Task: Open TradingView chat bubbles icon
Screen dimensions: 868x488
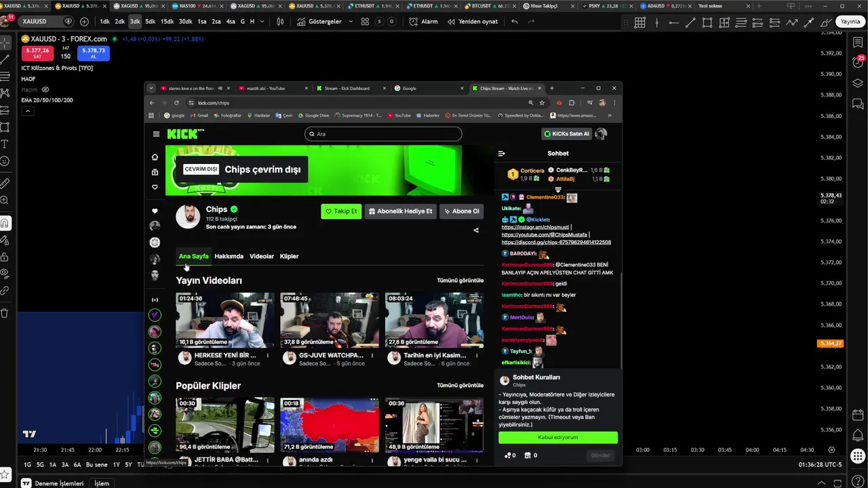Action: (x=858, y=104)
